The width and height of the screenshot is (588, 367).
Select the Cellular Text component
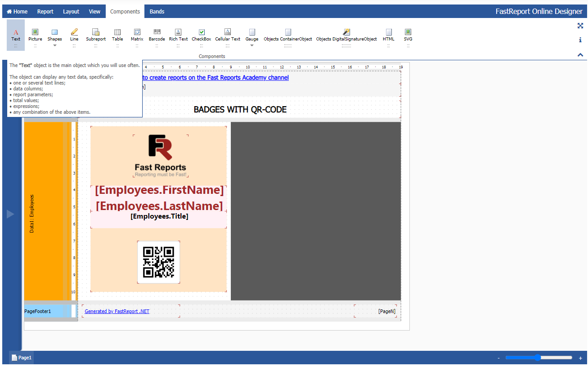[x=228, y=35]
